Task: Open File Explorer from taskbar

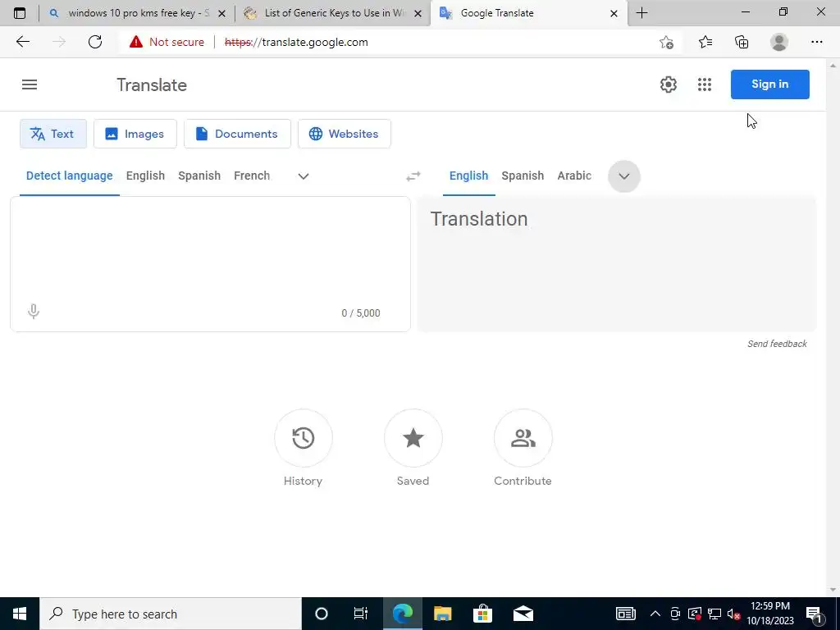Action: [442, 614]
